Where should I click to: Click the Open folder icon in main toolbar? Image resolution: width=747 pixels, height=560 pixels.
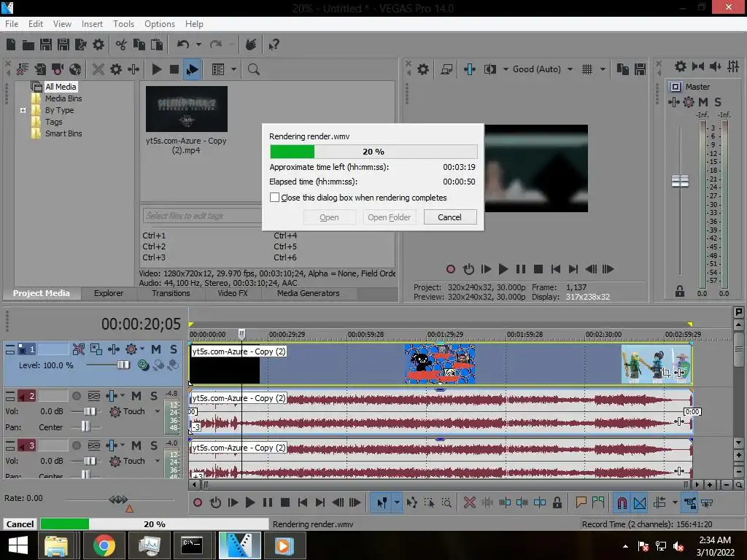[x=28, y=44]
